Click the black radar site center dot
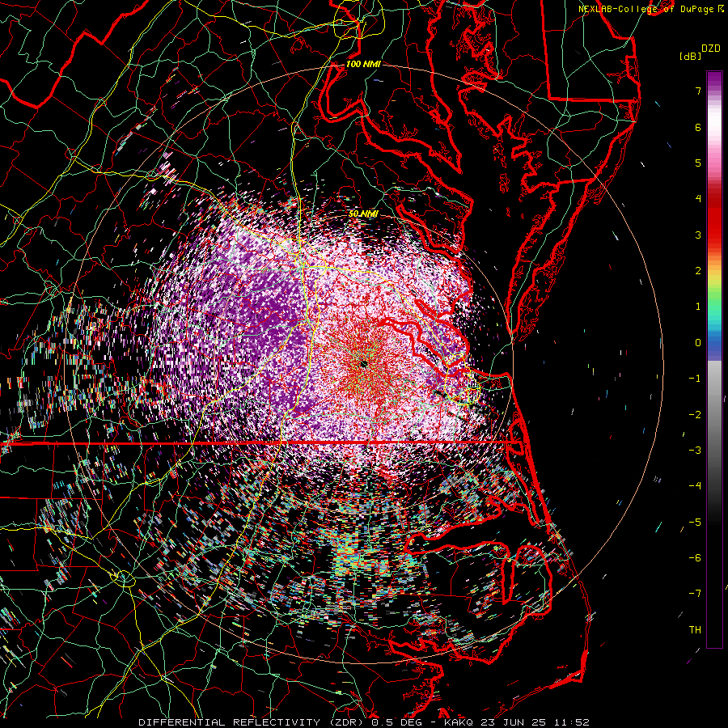This screenshot has width=728, height=728. click(363, 363)
